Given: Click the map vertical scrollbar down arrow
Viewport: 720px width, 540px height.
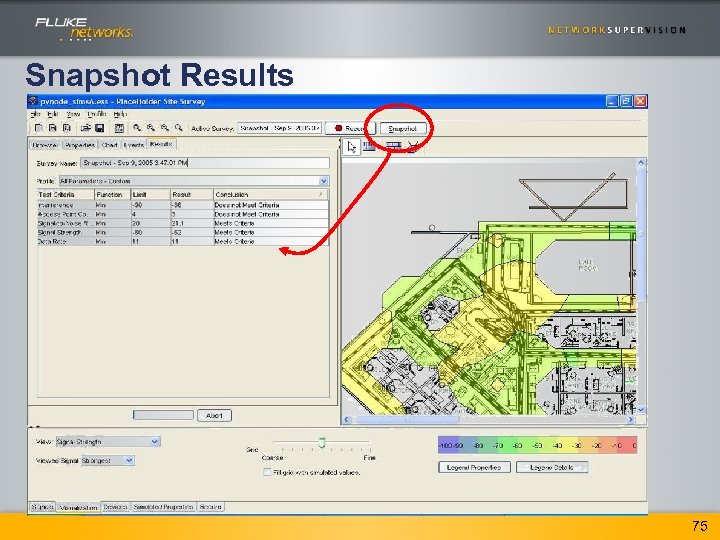Looking at the screenshot, I should [641, 410].
